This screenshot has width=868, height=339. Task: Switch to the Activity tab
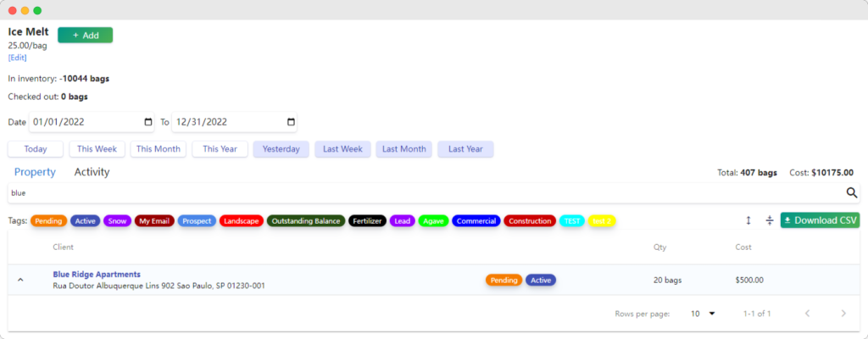tap(92, 172)
